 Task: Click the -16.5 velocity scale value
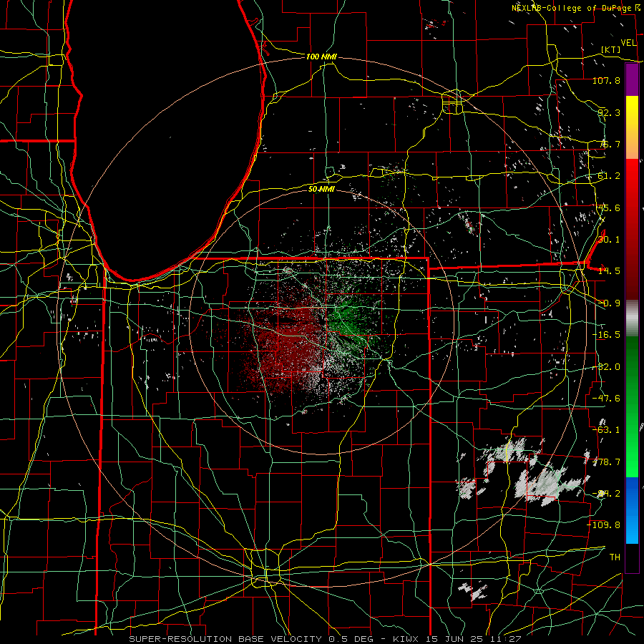pyautogui.click(x=606, y=335)
